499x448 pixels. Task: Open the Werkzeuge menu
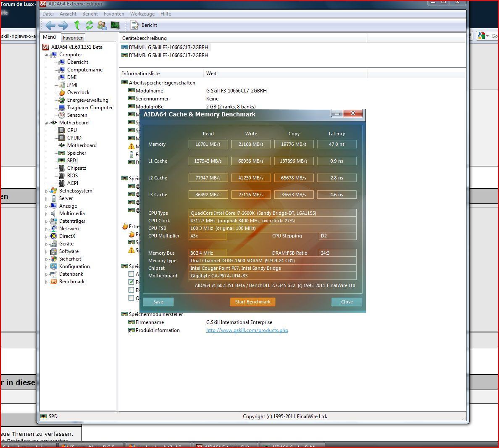(x=142, y=14)
